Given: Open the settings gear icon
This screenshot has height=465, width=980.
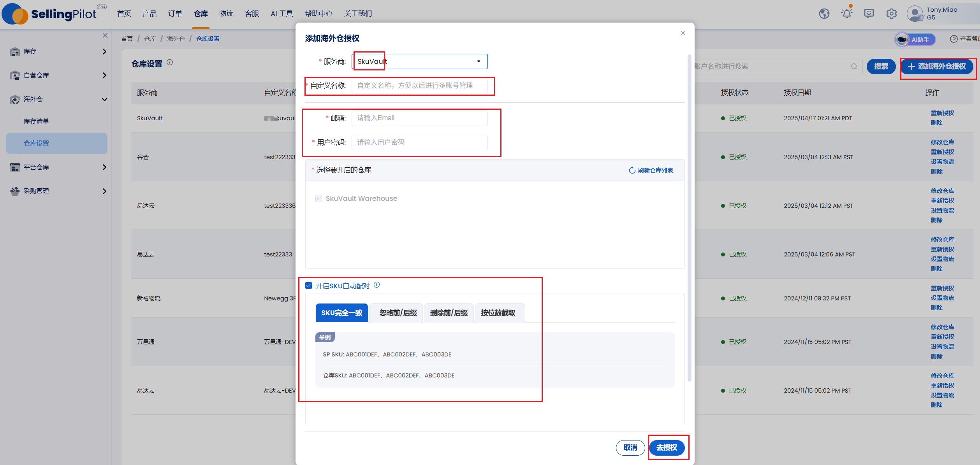Looking at the screenshot, I should tap(892, 14).
